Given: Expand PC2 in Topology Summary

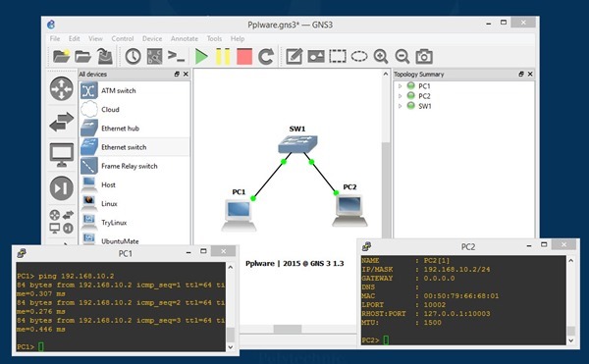Looking at the screenshot, I should click(401, 96).
